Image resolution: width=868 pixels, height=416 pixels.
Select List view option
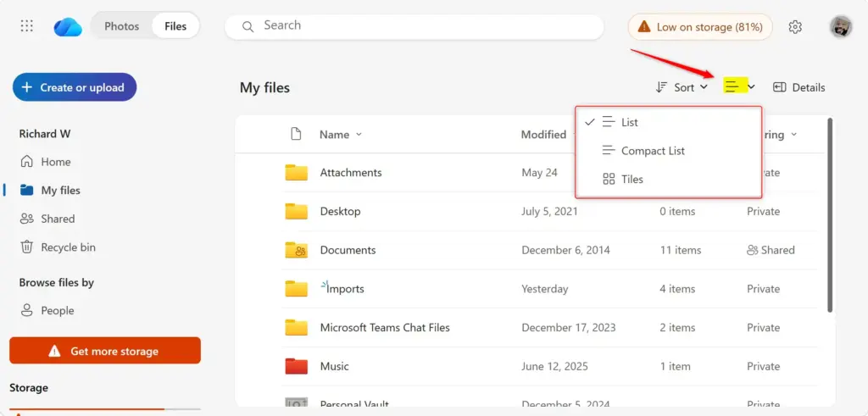669,122
